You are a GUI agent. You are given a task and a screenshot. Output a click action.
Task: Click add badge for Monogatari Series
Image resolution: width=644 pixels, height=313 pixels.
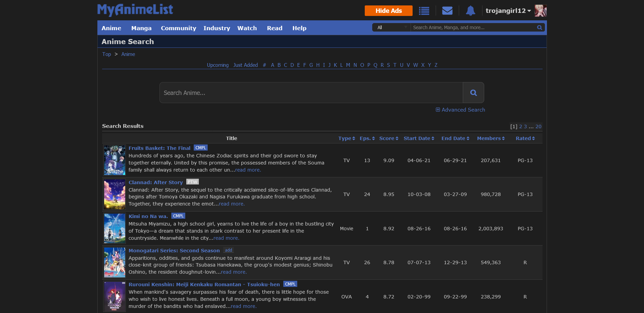(228, 250)
